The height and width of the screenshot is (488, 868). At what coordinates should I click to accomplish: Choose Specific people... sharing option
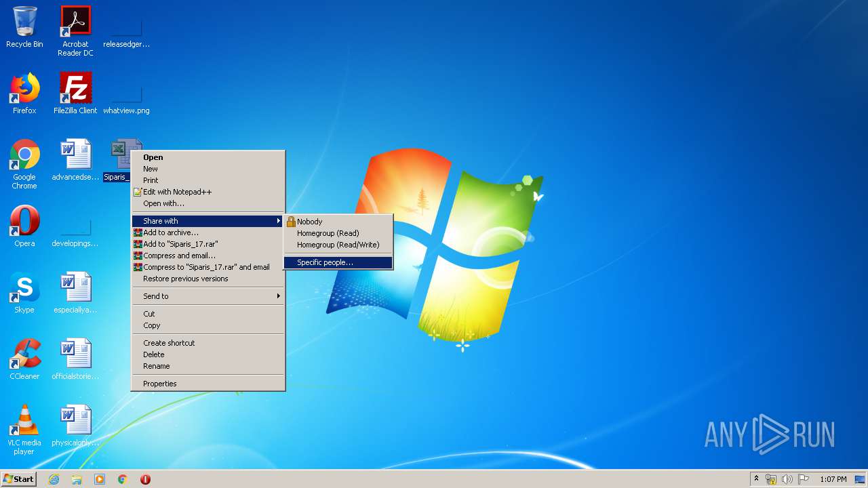(x=338, y=262)
